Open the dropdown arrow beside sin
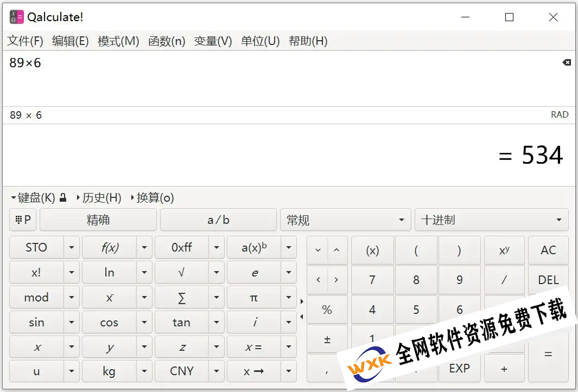Viewport: 578px width, 392px height. 72,323
